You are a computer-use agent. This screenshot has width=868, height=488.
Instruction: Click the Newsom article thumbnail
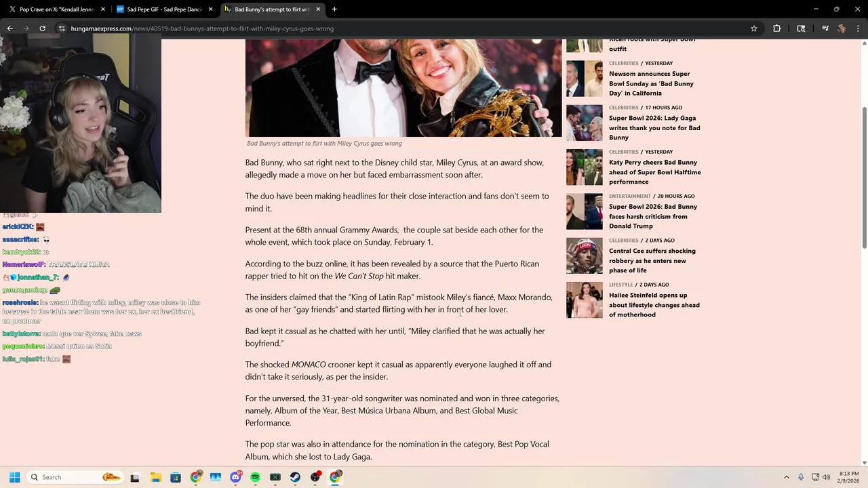click(584, 79)
